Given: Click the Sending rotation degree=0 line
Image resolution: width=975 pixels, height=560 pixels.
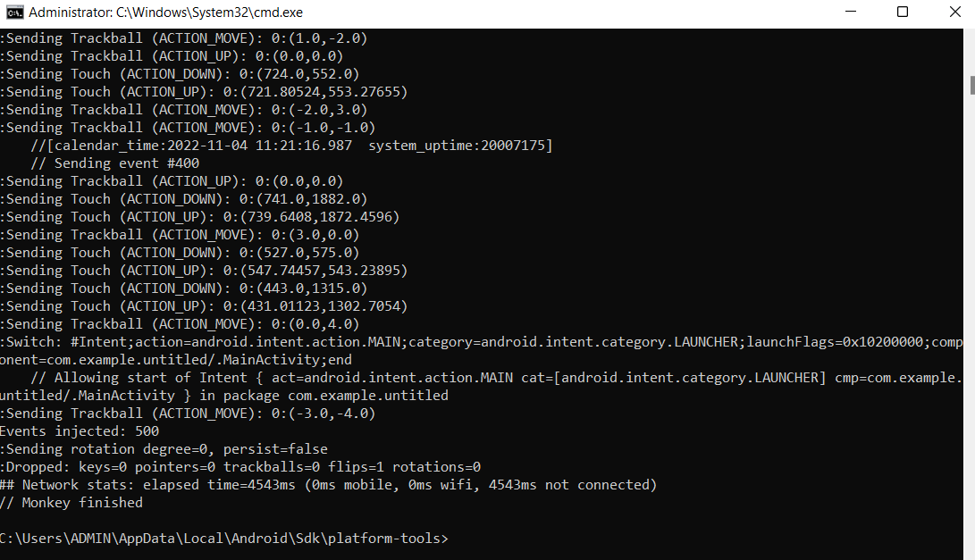Looking at the screenshot, I should [x=164, y=448].
